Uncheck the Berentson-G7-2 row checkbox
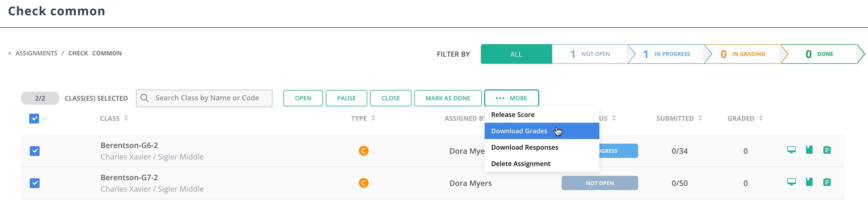868x205 pixels. 34,183
